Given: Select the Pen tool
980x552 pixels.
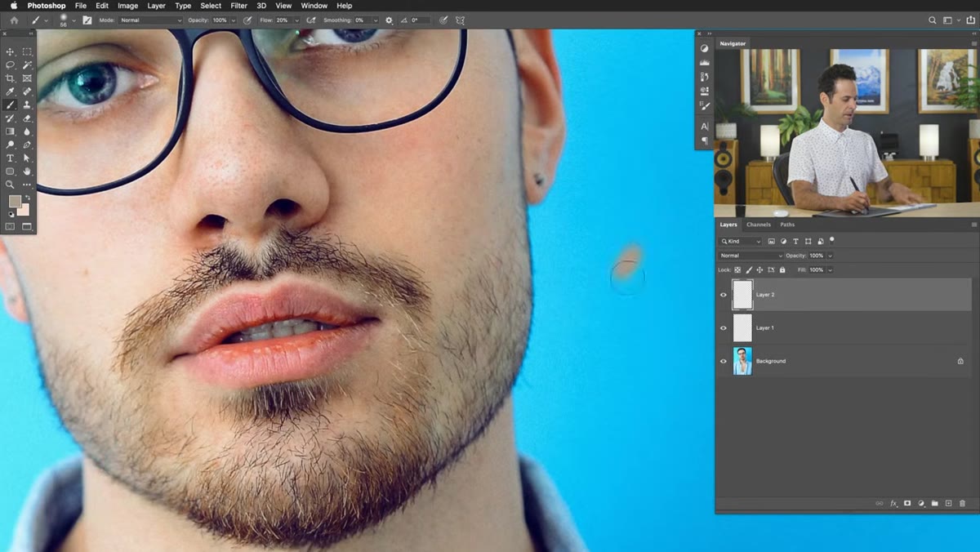Looking at the screenshot, I should (27, 145).
